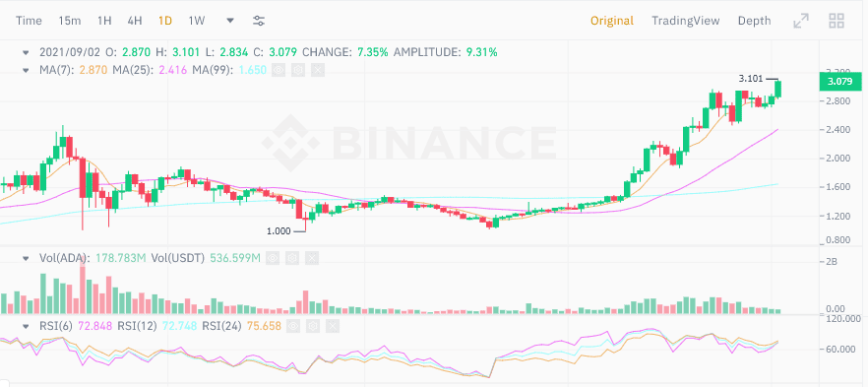Select the Time line chart view
868x387 pixels.
click(x=29, y=21)
